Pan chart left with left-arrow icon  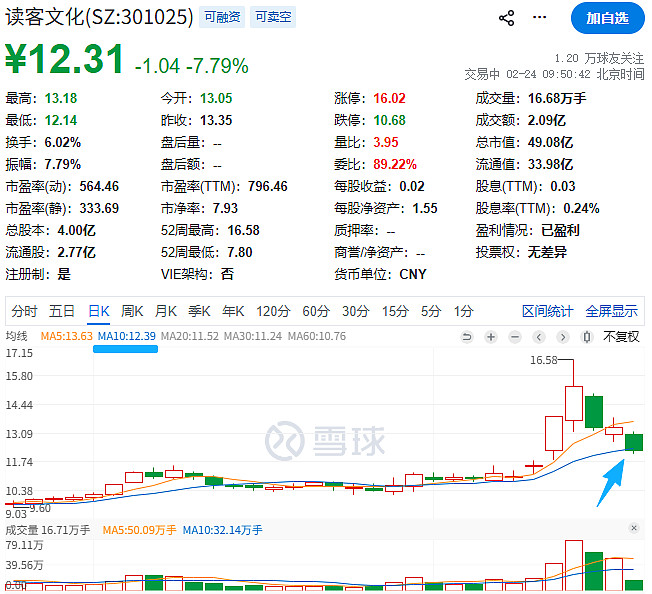[x=539, y=337]
